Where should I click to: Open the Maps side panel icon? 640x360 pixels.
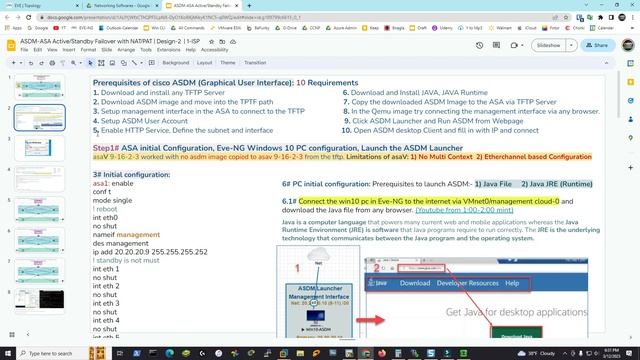pyautogui.click(x=631, y=138)
